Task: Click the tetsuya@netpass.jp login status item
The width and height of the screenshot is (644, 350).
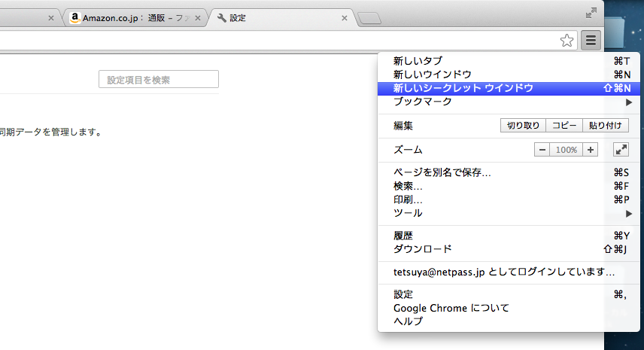Action: [x=509, y=272]
